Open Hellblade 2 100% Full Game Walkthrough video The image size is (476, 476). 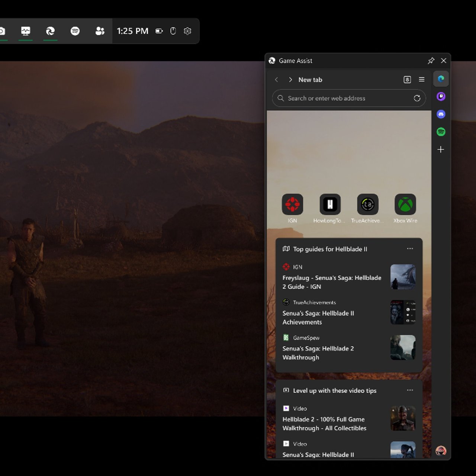[x=324, y=424]
